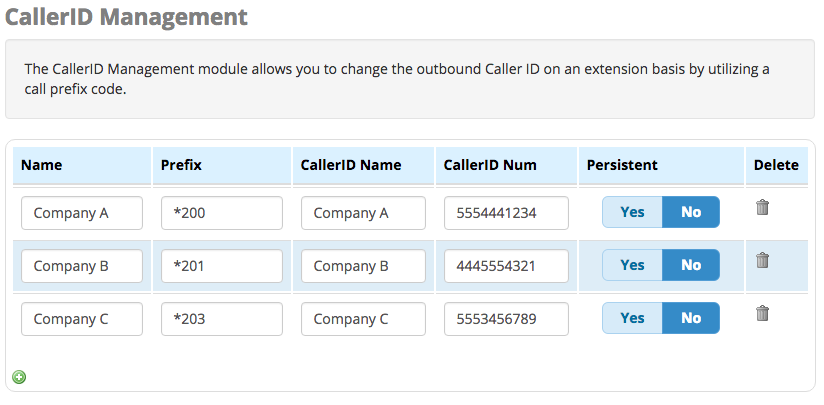The image size is (824, 405).
Task: Edit the prefix field showing *203
Action: (222, 319)
